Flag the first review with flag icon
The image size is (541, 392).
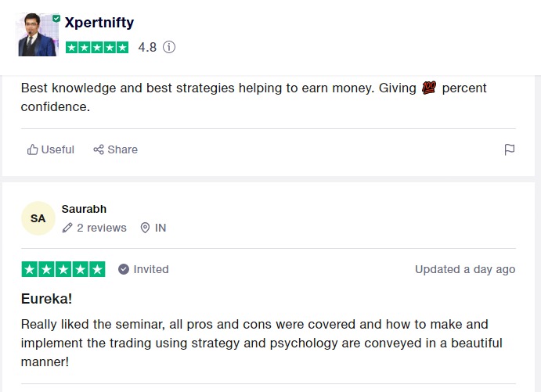pos(510,149)
